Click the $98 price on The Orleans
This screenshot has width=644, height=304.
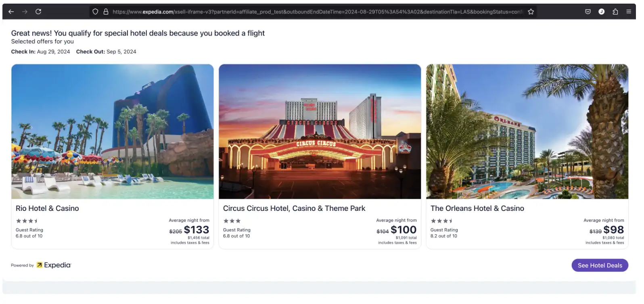(x=614, y=229)
